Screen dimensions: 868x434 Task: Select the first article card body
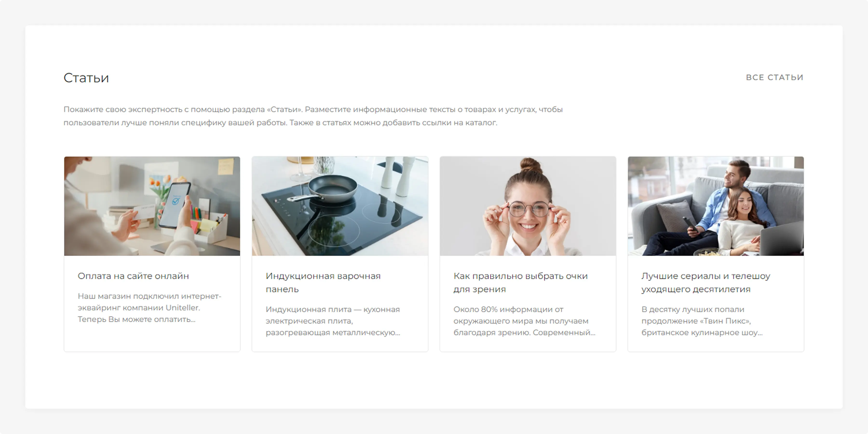[152, 303]
